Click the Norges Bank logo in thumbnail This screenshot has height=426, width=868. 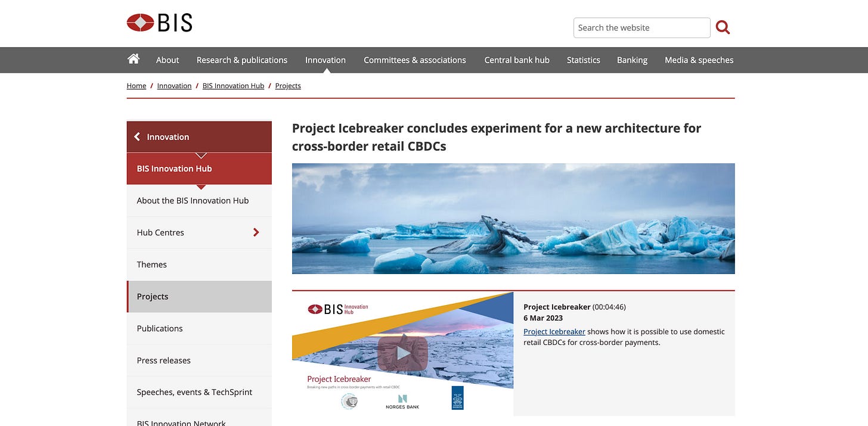tap(402, 402)
